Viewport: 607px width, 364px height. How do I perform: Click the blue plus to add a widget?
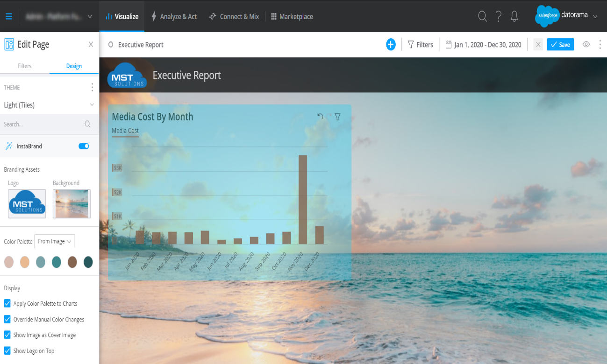click(x=391, y=44)
